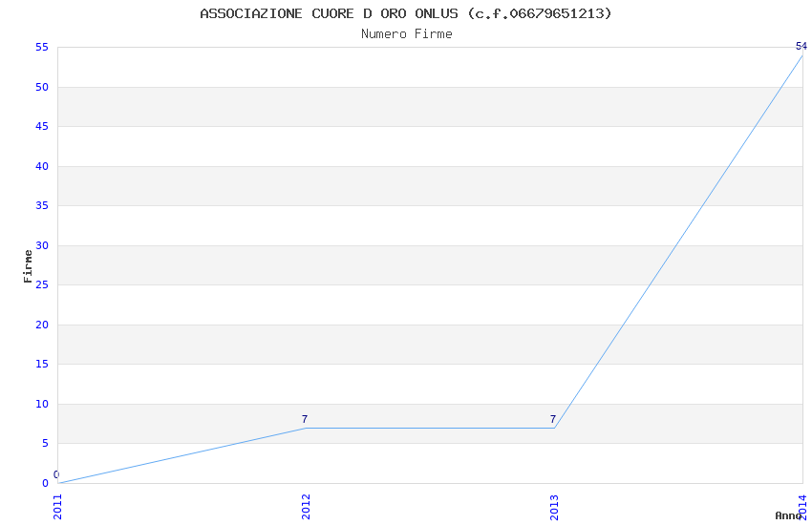Select the y-axis tick value 30
812x525 pixels.
(x=42, y=245)
